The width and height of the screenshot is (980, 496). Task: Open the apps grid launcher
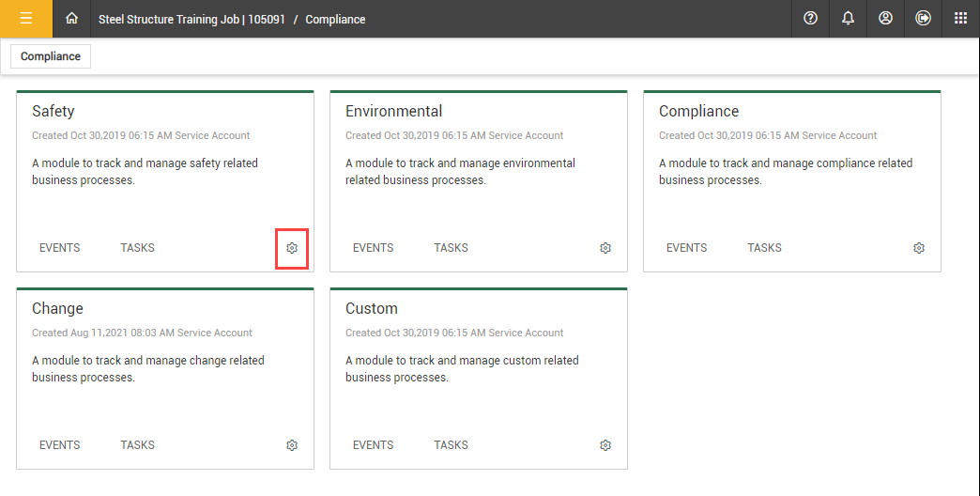click(x=960, y=19)
